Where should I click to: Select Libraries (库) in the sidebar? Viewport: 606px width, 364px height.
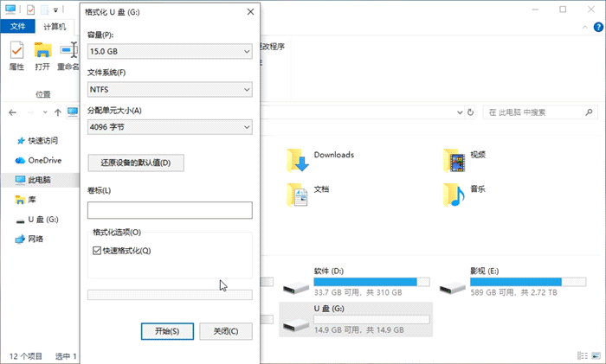pos(25,200)
